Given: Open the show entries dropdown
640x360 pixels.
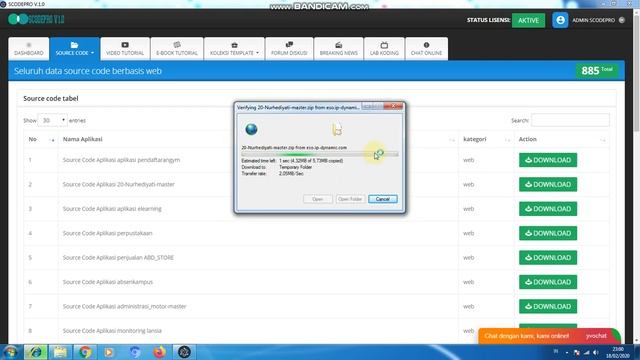Looking at the screenshot, I should pos(52,120).
